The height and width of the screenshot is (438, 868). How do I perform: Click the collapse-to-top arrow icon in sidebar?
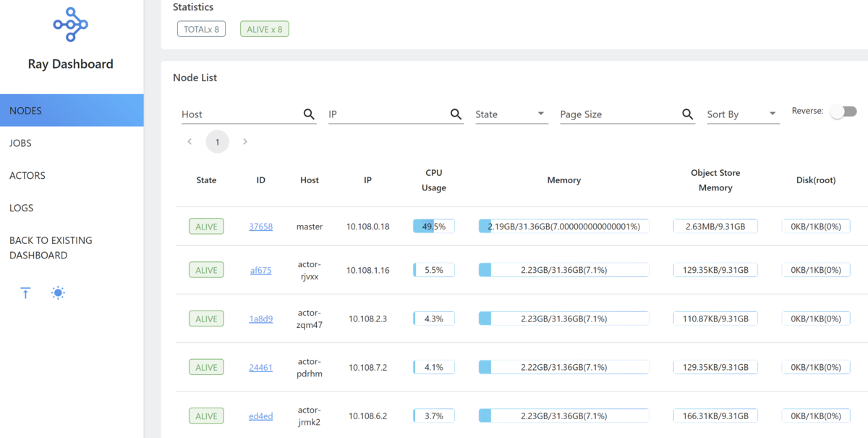(x=25, y=293)
